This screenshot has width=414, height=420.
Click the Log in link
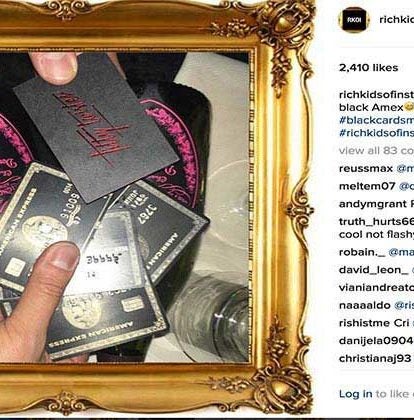coord(355,394)
